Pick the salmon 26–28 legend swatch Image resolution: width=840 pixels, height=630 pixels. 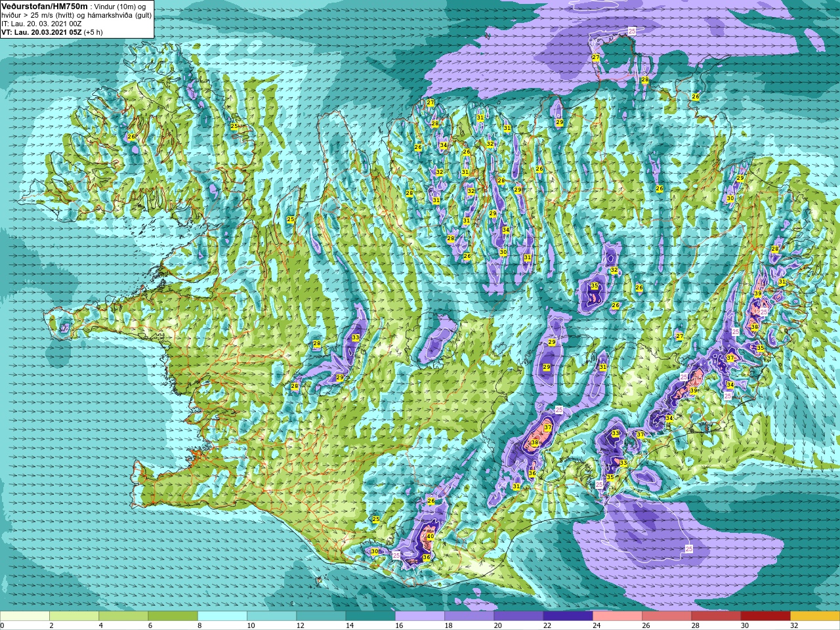coord(667,616)
